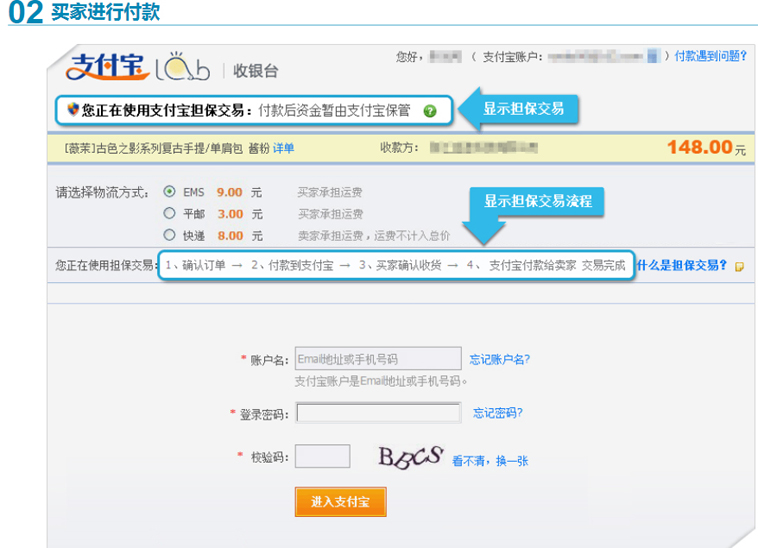This screenshot has width=758, height=548.
Task: Open 付款遇到问题? help link
Action: point(710,56)
